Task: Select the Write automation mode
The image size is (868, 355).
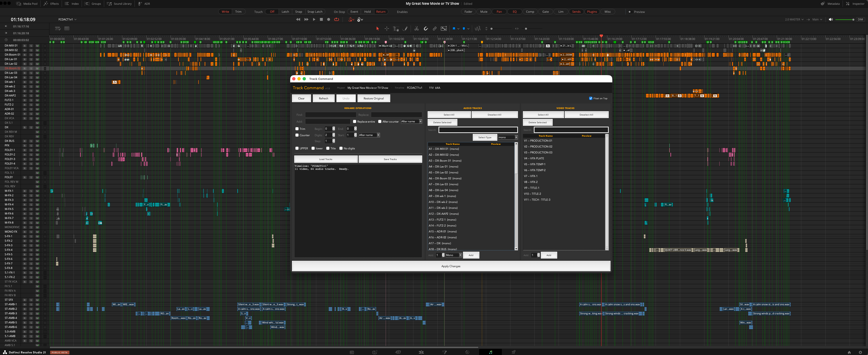Action: 225,12
